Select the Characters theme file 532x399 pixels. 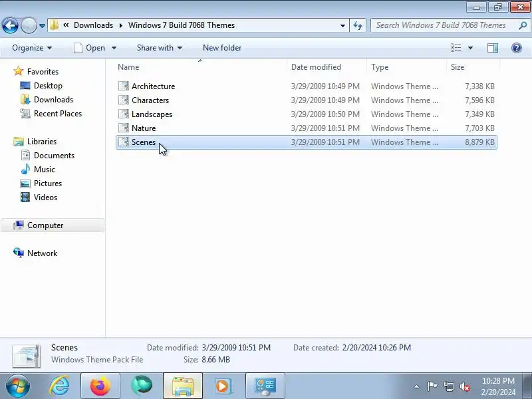(x=307, y=100)
